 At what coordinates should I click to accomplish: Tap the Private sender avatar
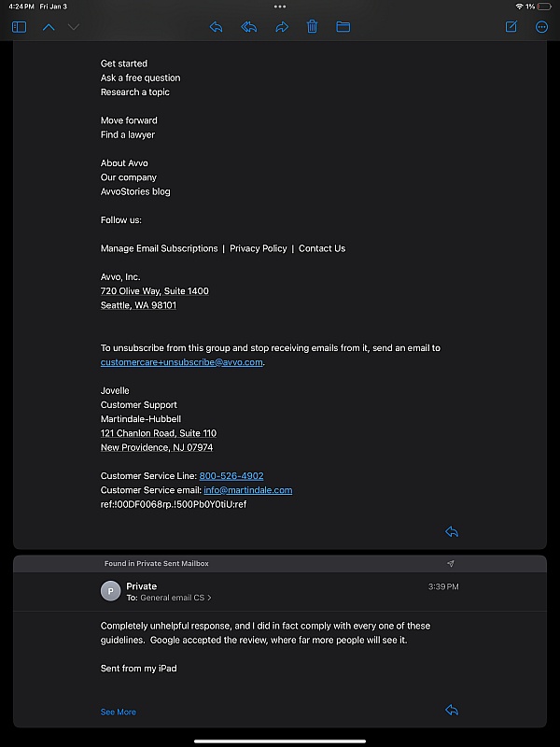click(111, 591)
